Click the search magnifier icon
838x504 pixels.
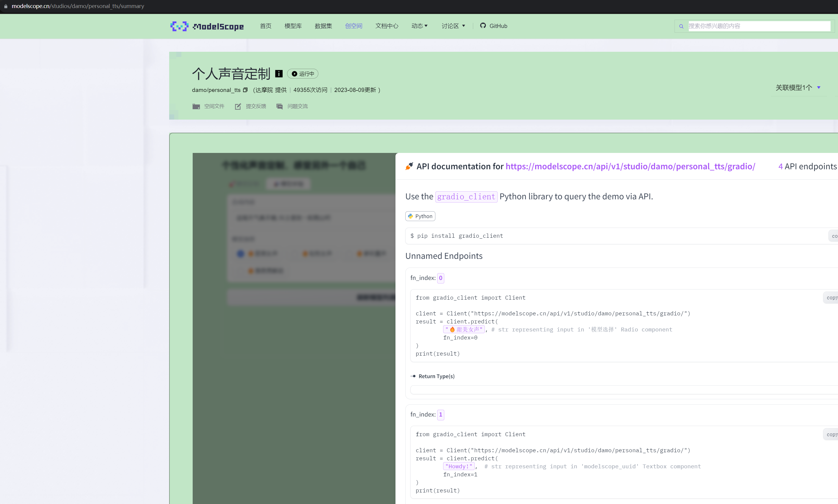tap(681, 26)
